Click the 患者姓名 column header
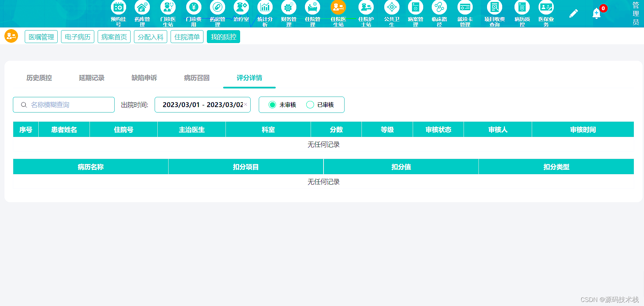Image resolution: width=644 pixels, height=306 pixels. click(64, 129)
